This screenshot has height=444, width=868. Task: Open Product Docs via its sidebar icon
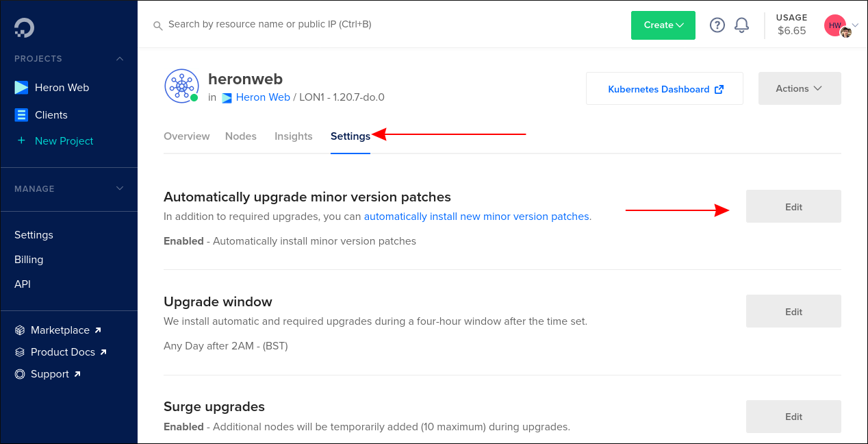(x=19, y=351)
